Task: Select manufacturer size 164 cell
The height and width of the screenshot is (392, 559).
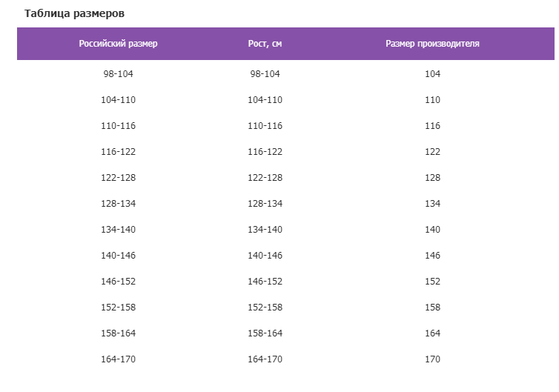Action: [432, 333]
